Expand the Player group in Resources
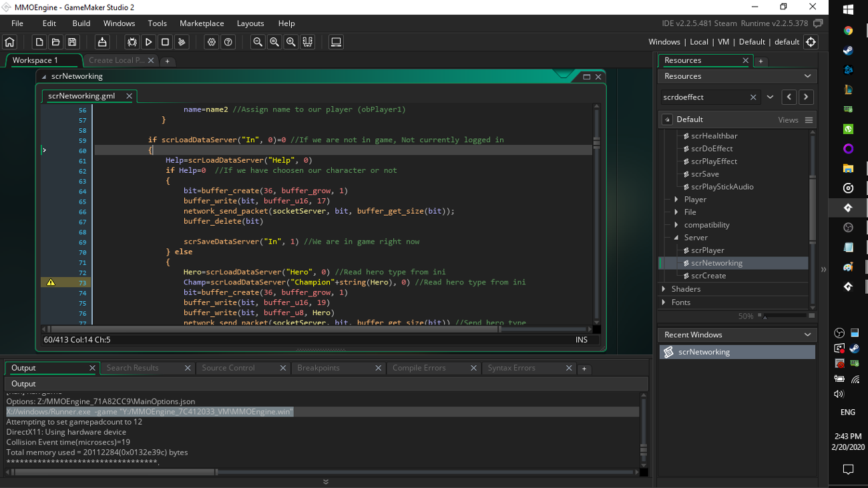 click(676, 199)
